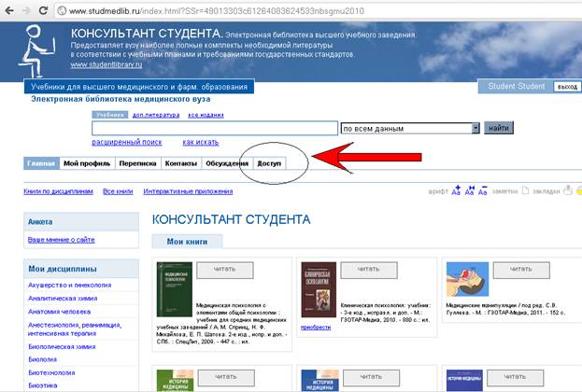Open the 'Доступ' tab

pos(269,163)
